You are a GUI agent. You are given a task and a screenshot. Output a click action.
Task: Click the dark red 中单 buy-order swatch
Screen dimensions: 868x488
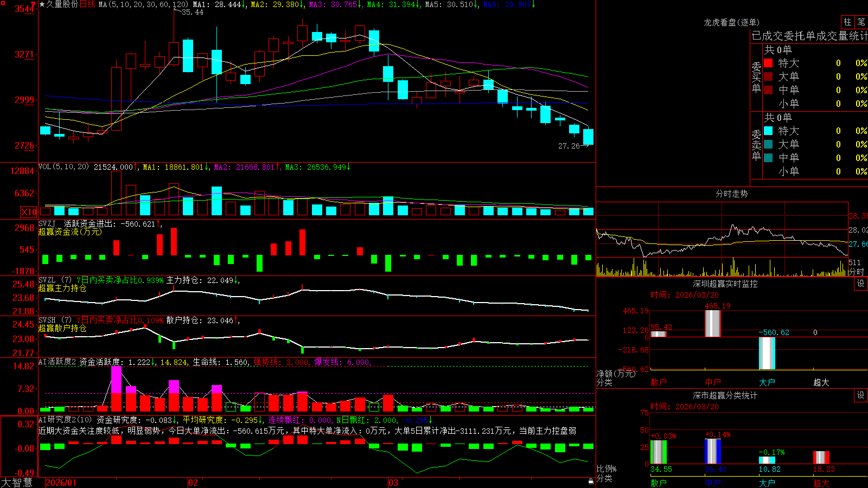pos(768,90)
